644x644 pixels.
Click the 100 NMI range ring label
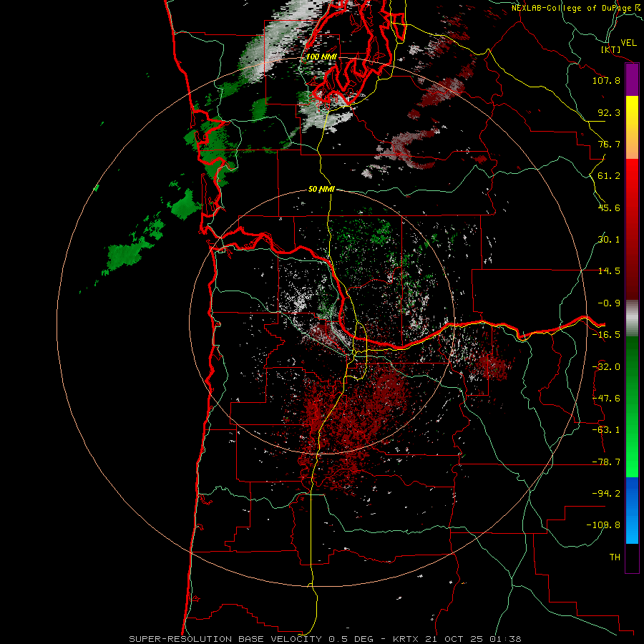[321, 57]
